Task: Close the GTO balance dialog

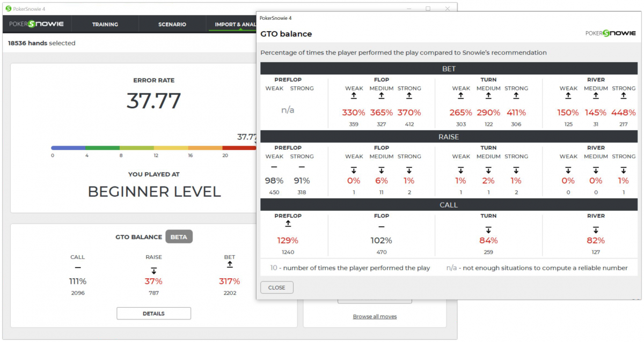Action: pos(277,287)
